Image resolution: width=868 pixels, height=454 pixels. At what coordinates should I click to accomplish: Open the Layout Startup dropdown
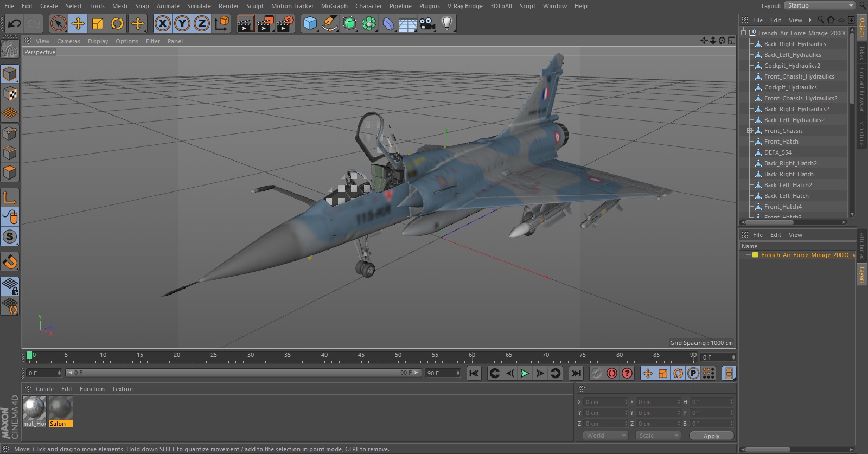click(820, 5)
